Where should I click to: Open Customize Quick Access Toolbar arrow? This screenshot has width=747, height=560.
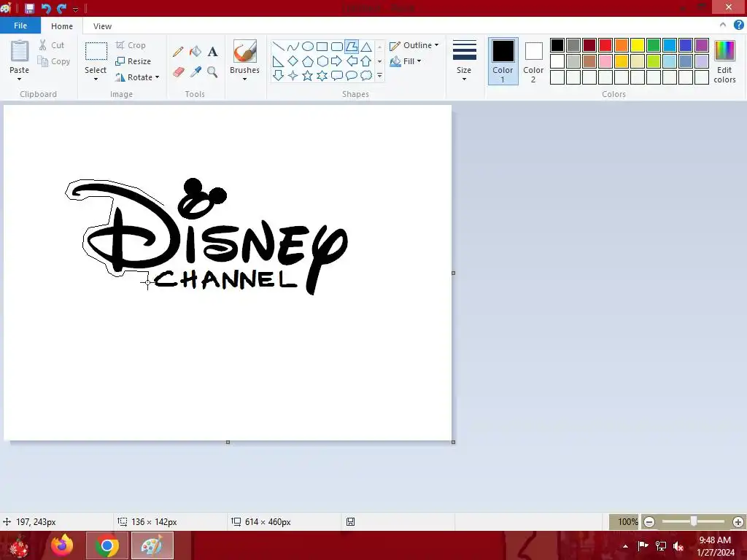75,9
